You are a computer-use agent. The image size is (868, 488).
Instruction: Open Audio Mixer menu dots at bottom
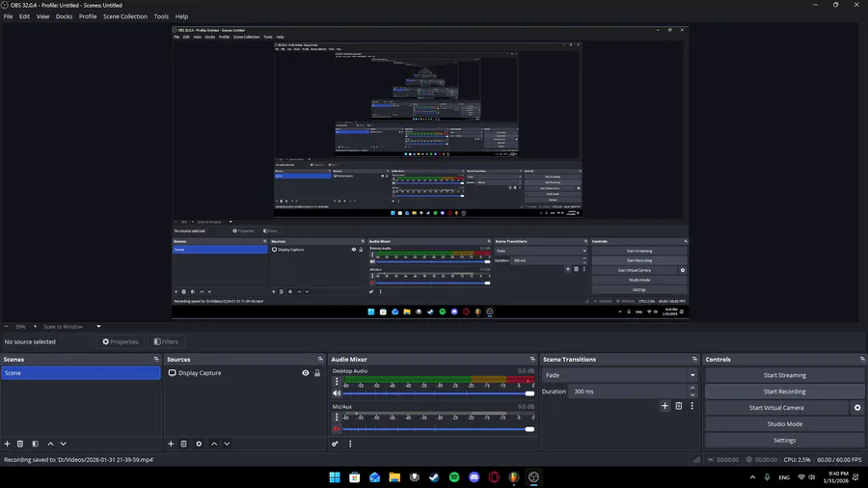coord(350,444)
